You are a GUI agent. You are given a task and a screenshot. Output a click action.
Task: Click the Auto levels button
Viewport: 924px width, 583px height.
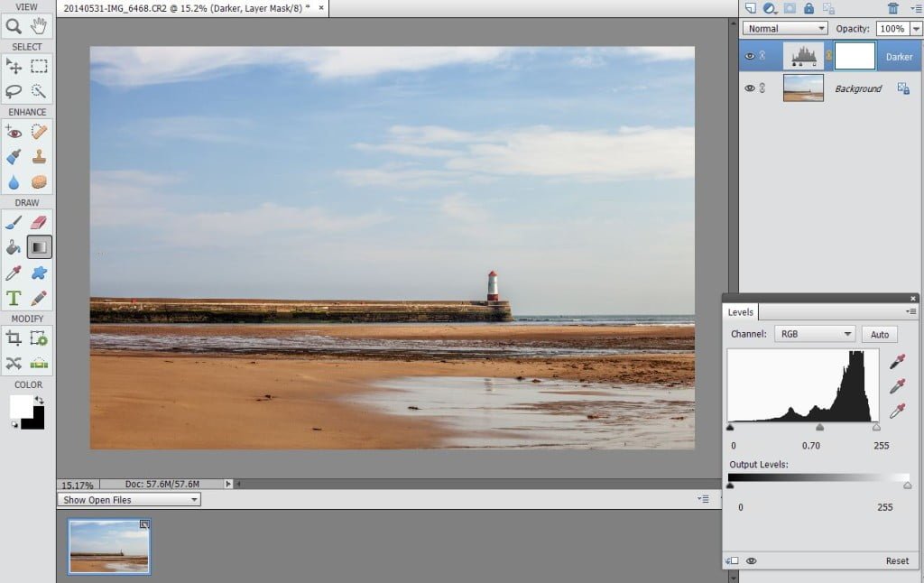pyautogui.click(x=879, y=334)
